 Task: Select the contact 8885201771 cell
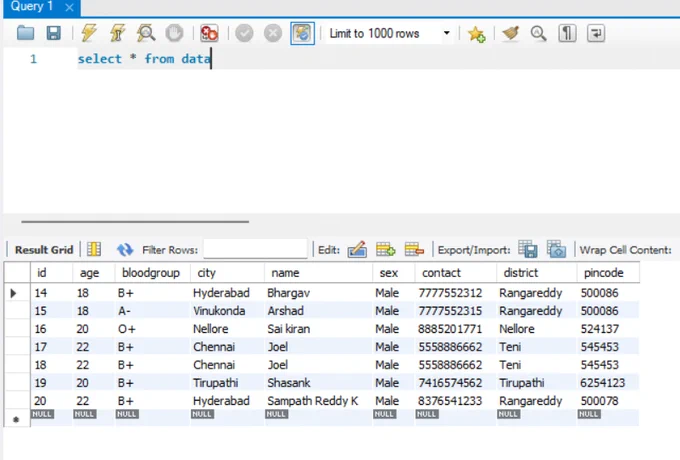point(455,329)
